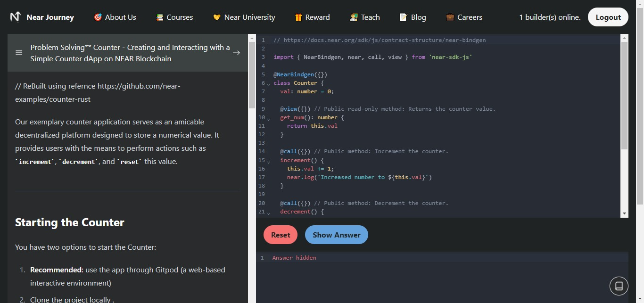644x303 pixels.
Task: Click the code editor vertical scrollbar thumb
Action: point(625,96)
